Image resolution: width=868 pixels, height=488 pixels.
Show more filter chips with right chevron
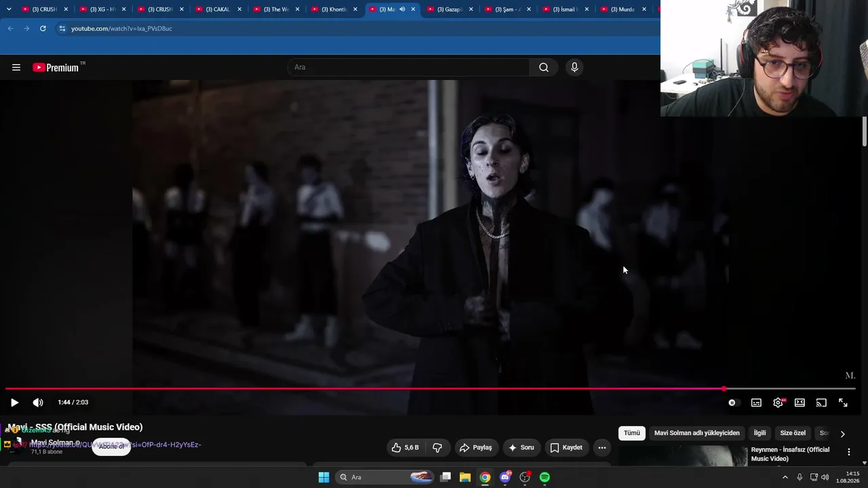pyautogui.click(x=842, y=434)
